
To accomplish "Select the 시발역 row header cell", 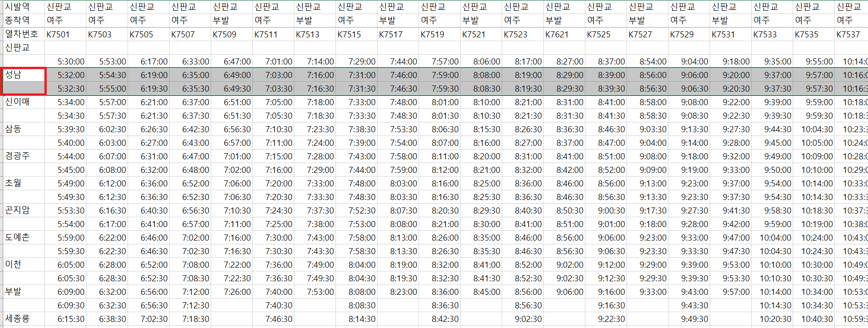I will click(24, 7).
